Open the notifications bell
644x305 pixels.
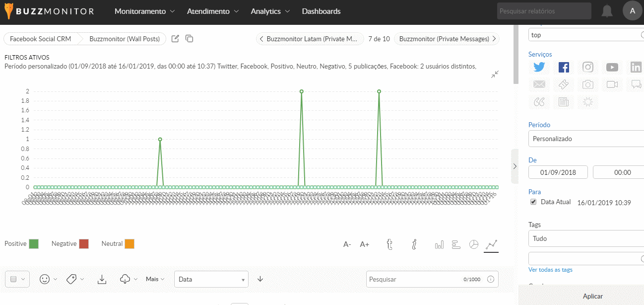pos(607,11)
